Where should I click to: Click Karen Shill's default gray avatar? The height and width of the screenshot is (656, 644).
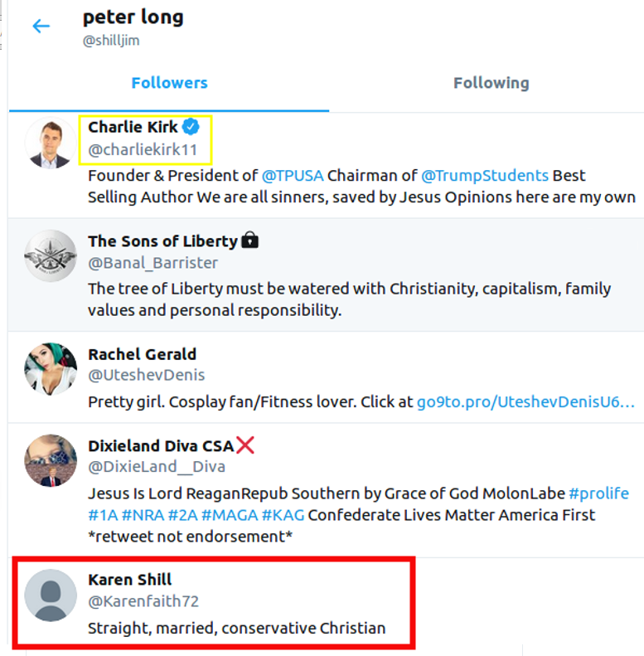pyautogui.click(x=51, y=595)
